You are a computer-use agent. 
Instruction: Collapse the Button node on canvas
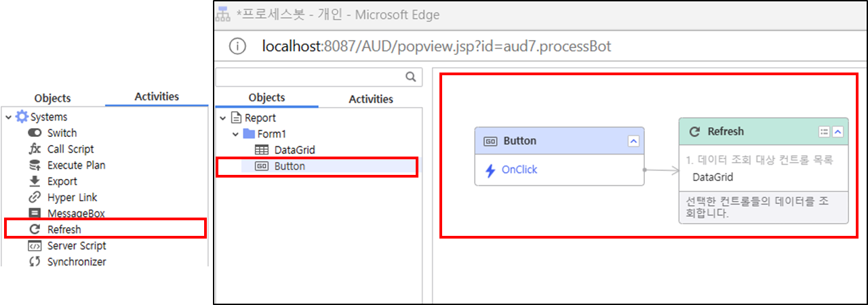tap(633, 141)
